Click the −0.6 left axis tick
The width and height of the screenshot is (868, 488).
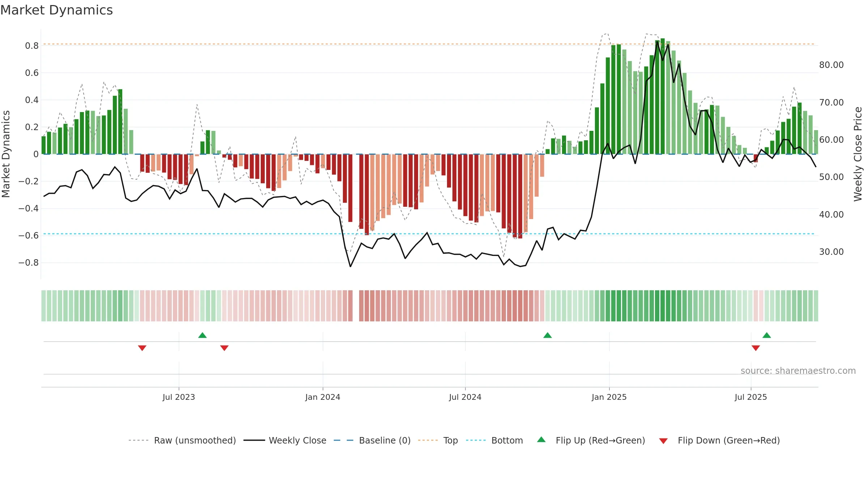29,236
